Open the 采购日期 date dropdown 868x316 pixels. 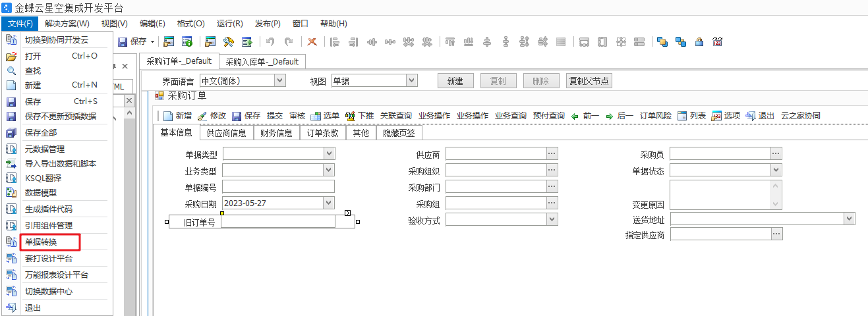click(x=329, y=203)
